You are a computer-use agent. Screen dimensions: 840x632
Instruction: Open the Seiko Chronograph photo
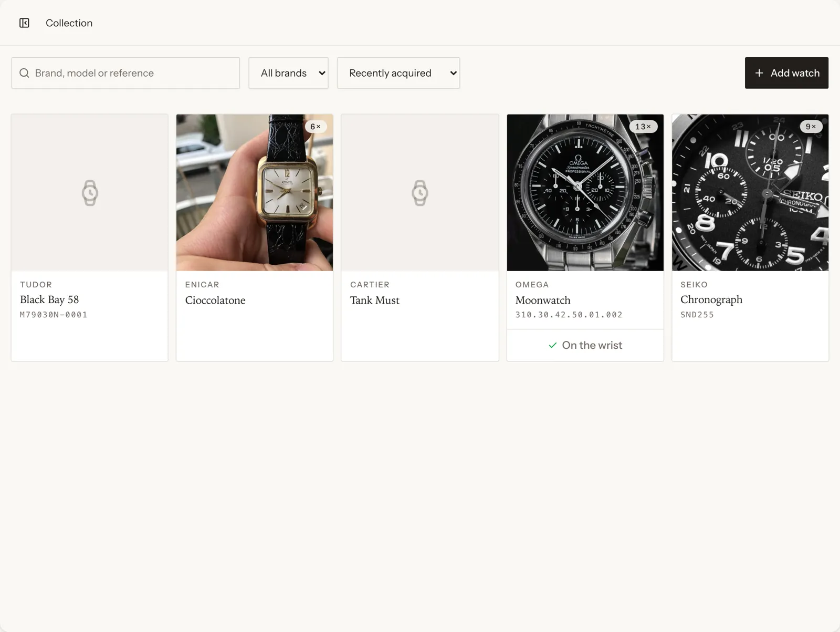pos(750,193)
